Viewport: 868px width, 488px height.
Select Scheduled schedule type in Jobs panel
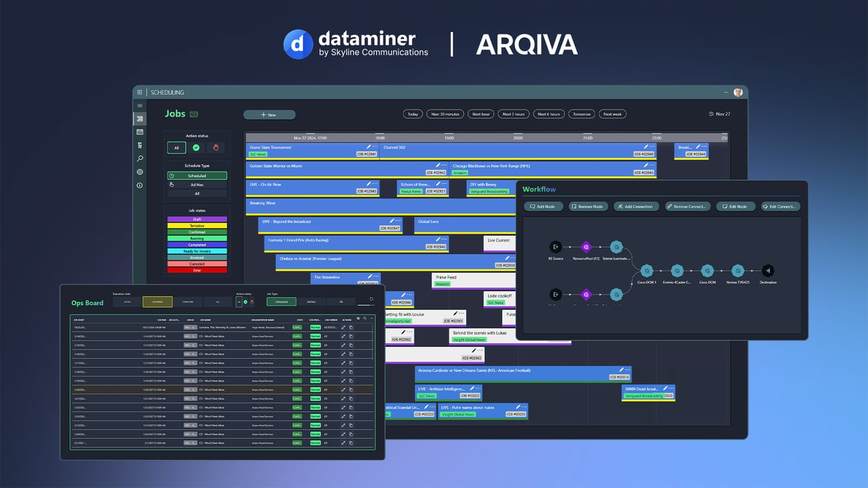pyautogui.click(x=197, y=176)
